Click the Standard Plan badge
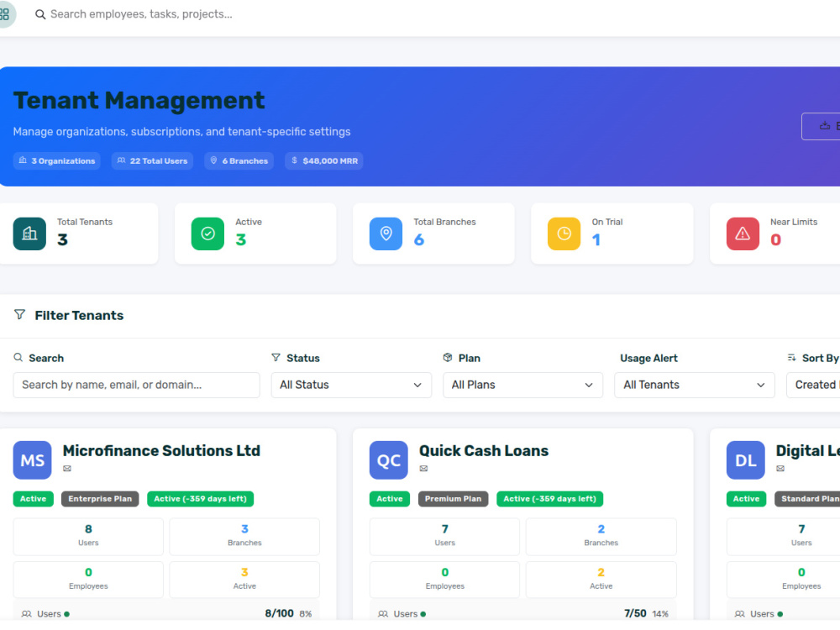The height and width of the screenshot is (630, 840). pyautogui.click(x=807, y=499)
